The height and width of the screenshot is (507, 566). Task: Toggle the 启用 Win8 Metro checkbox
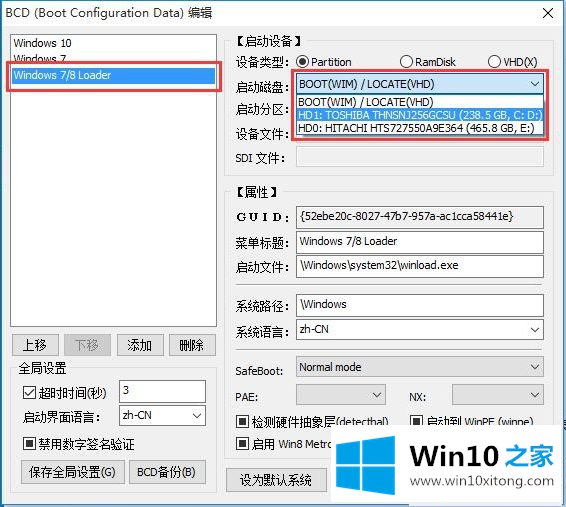point(242,443)
